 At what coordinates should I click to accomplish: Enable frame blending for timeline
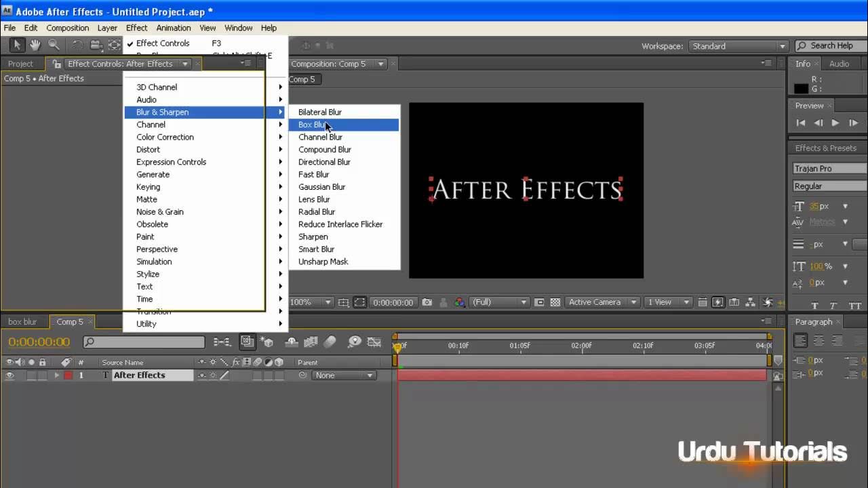coord(311,342)
